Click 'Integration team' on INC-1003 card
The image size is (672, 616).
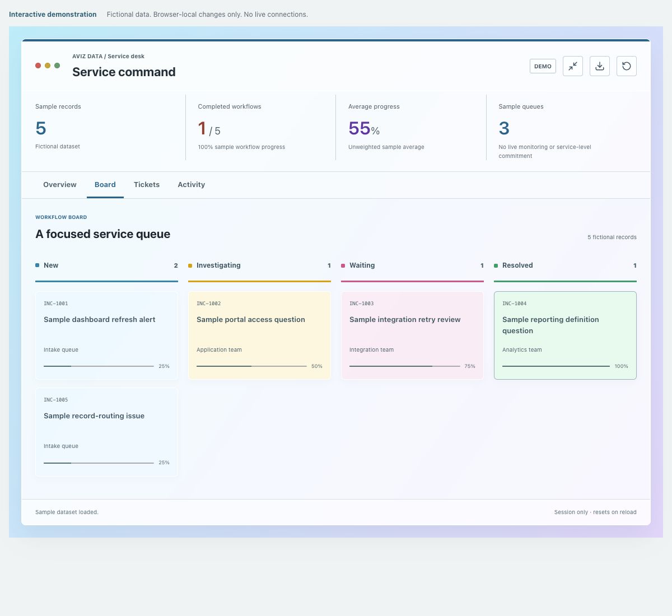click(371, 350)
